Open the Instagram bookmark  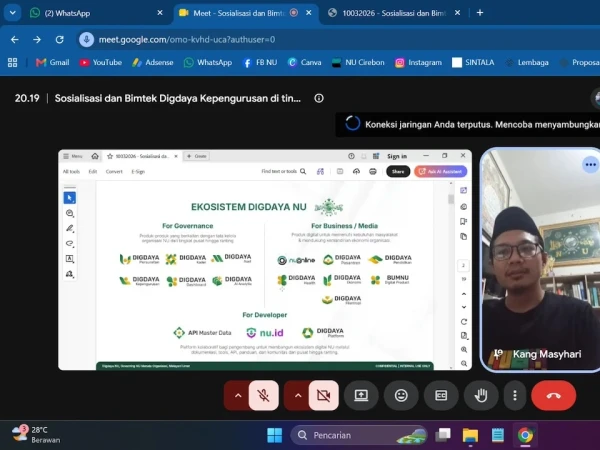tap(418, 62)
